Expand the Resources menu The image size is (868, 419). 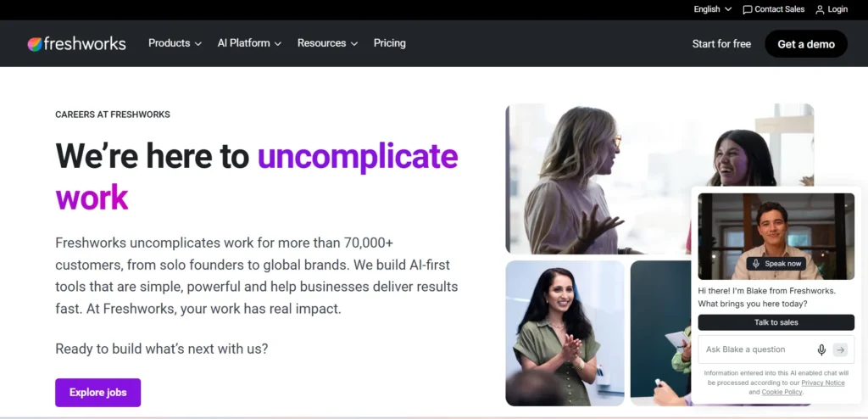[x=328, y=43]
